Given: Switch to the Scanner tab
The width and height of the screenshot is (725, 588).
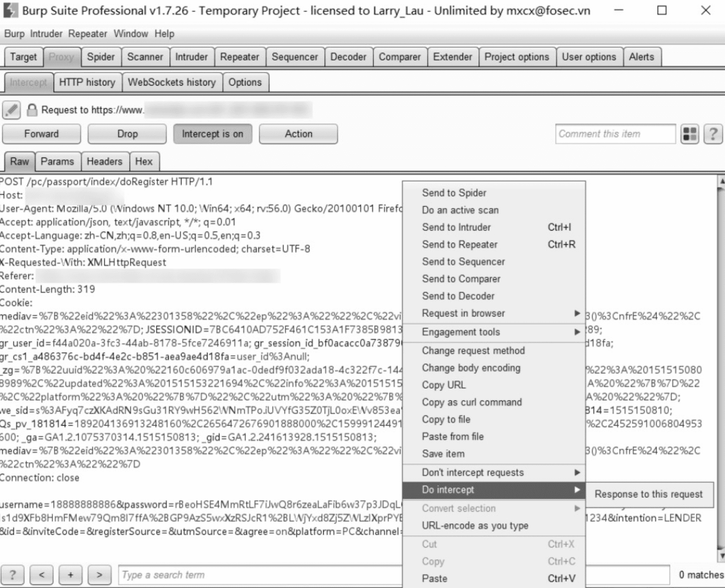Looking at the screenshot, I should (x=145, y=57).
